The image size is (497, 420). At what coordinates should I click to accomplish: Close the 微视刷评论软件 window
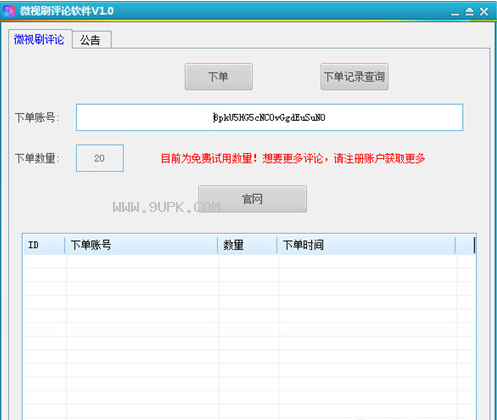point(484,12)
